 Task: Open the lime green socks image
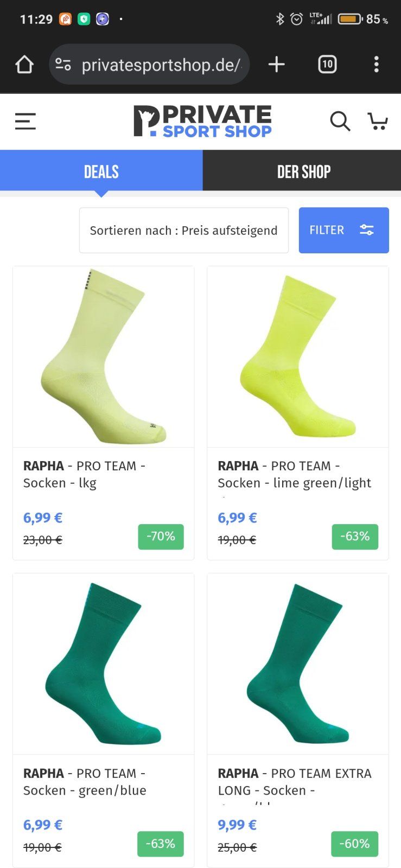point(297,356)
